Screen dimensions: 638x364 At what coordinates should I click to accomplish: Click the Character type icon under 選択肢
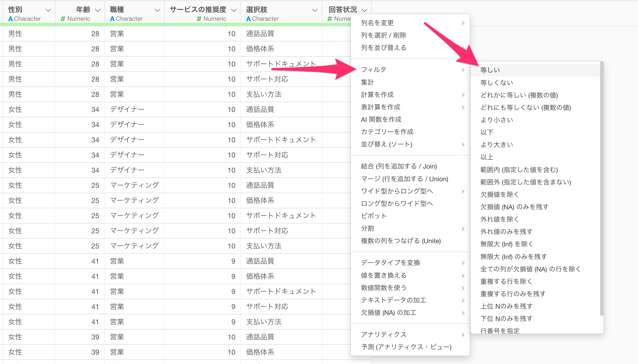[248, 19]
